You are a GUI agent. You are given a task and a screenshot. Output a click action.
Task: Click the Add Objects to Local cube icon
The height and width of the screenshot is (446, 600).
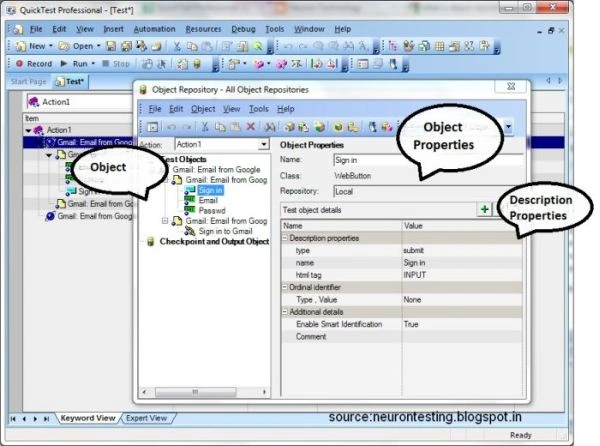click(290, 127)
